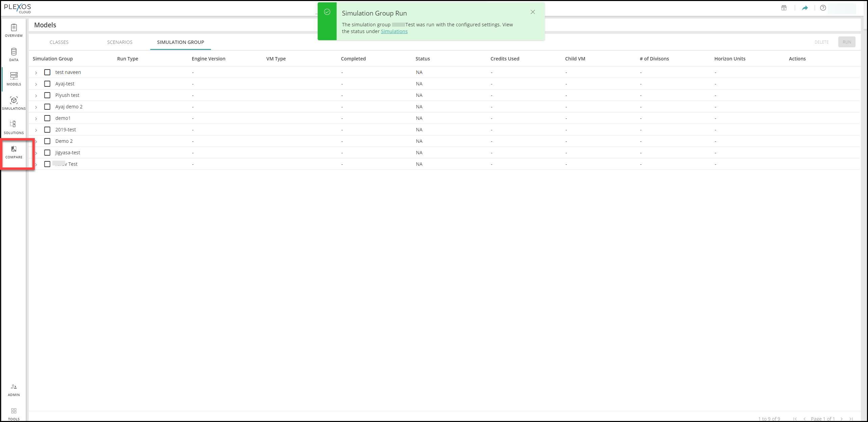Screen dimensions: 868x422
Task: Switch to the Scenarios tab
Action: click(x=120, y=42)
